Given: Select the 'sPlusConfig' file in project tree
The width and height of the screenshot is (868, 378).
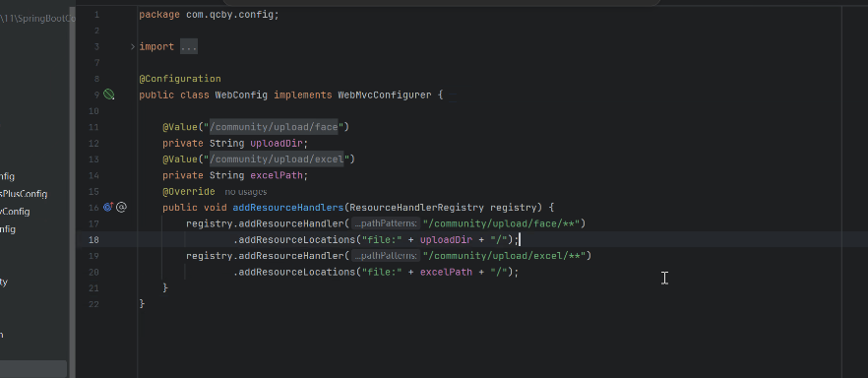Looking at the screenshot, I should 24,194.
